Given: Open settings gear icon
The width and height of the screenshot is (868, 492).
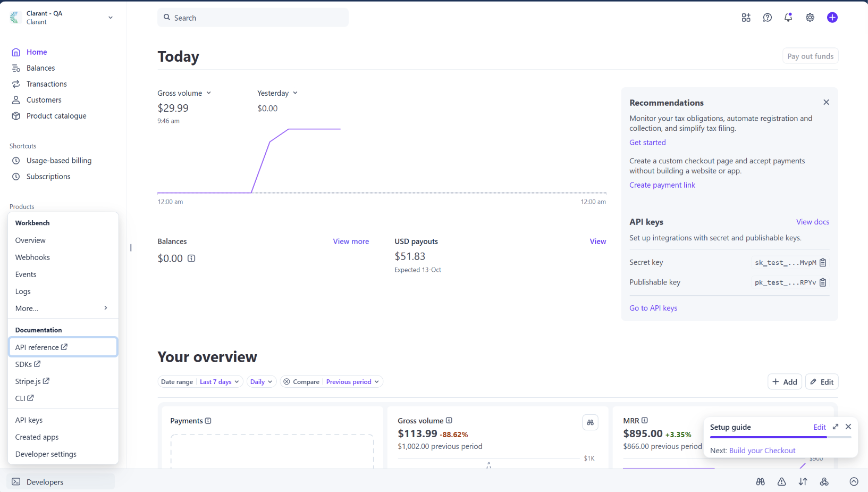Looking at the screenshot, I should tap(810, 18).
